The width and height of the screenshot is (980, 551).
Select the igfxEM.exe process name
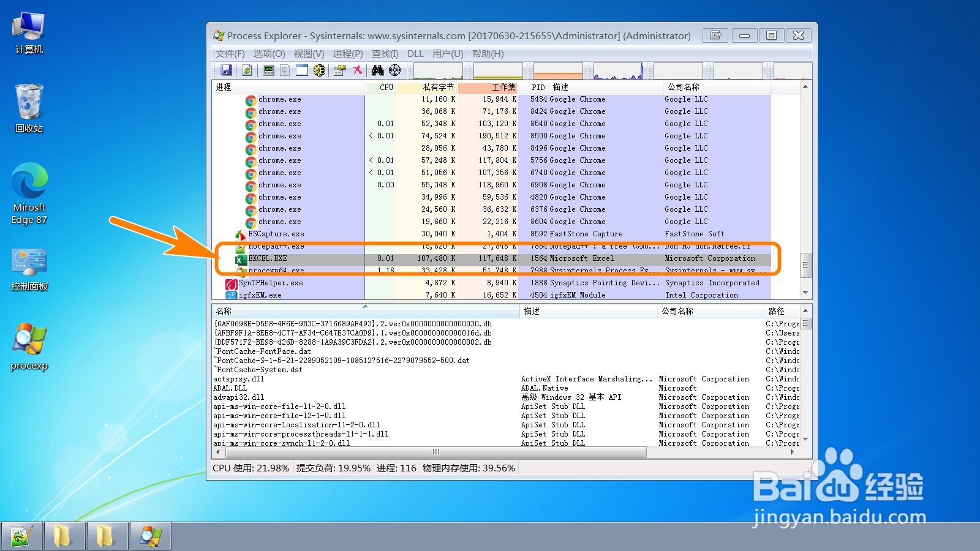pyautogui.click(x=260, y=295)
